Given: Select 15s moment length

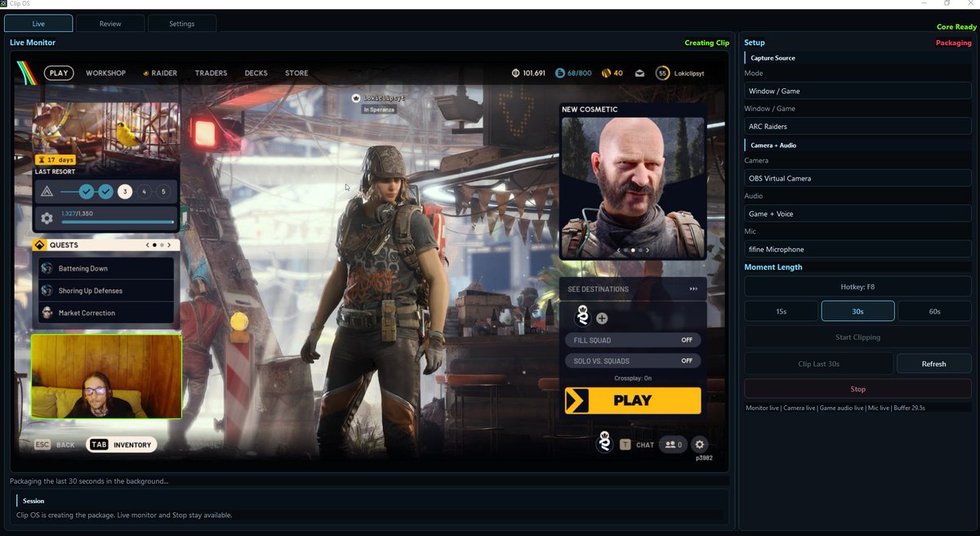Looking at the screenshot, I should pyautogui.click(x=781, y=311).
